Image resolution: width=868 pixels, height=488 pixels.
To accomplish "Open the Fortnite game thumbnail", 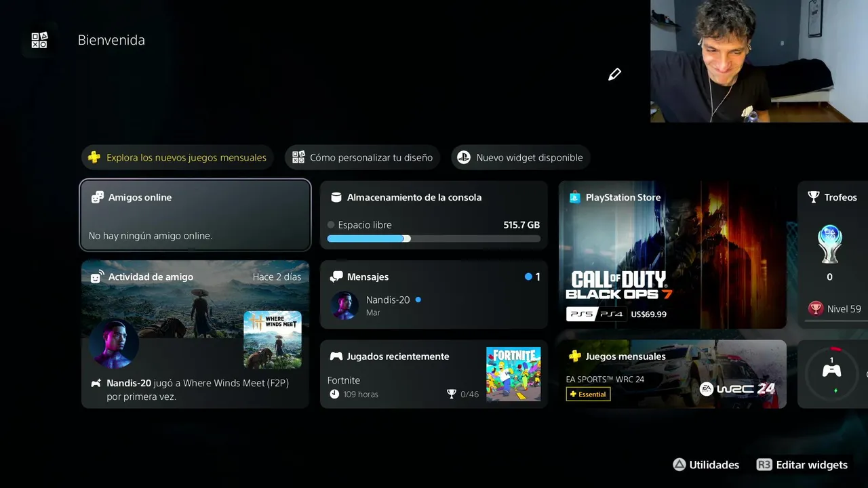I will pos(513,374).
